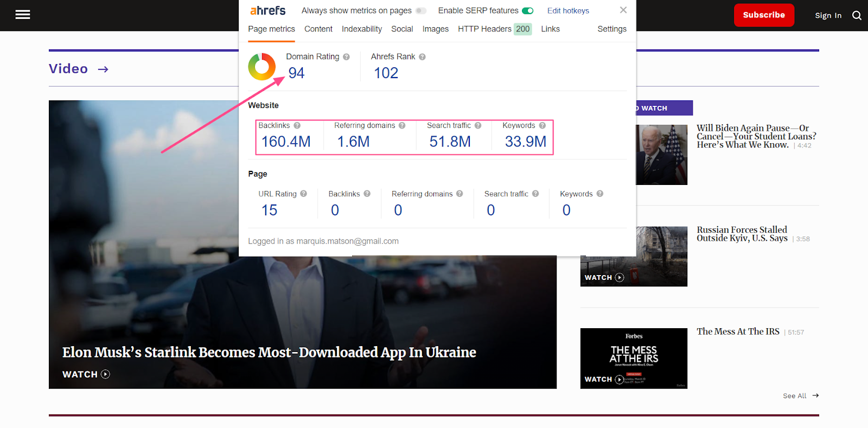This screenshot has height=428, width=868.
Task: Click The Mess At The IRS thumbnail
Action: [634, 358]
